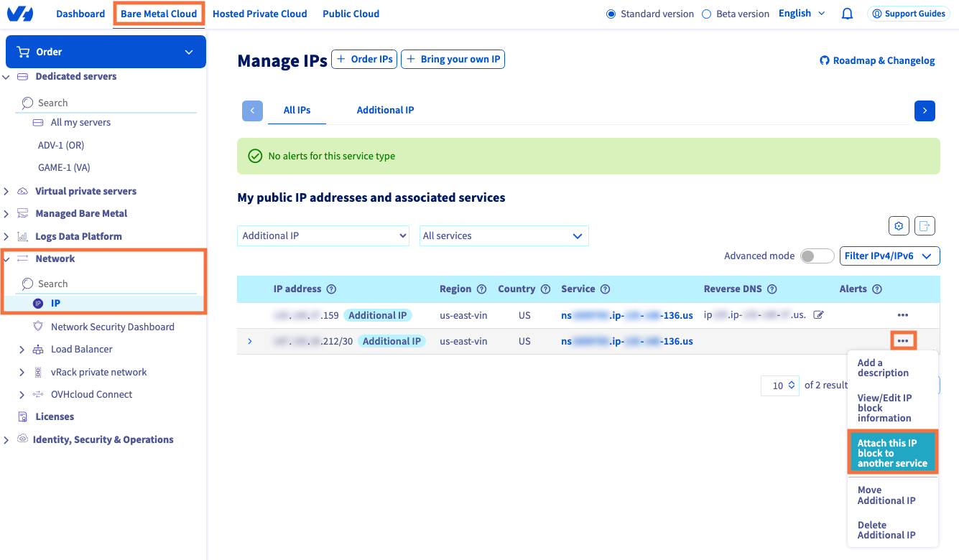Click service link in the .159 row
Viewport: 959px width, 560px height.
(x=627, y=315)
